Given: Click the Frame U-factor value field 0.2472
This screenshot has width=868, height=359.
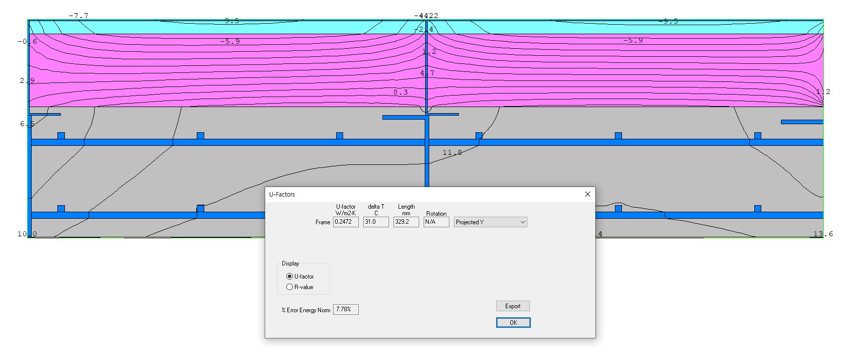Looking at the screenshot, I should point(346,222).
